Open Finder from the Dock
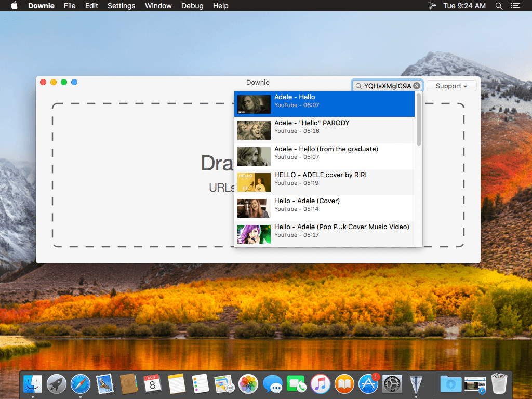 click(x=33, y=384)
